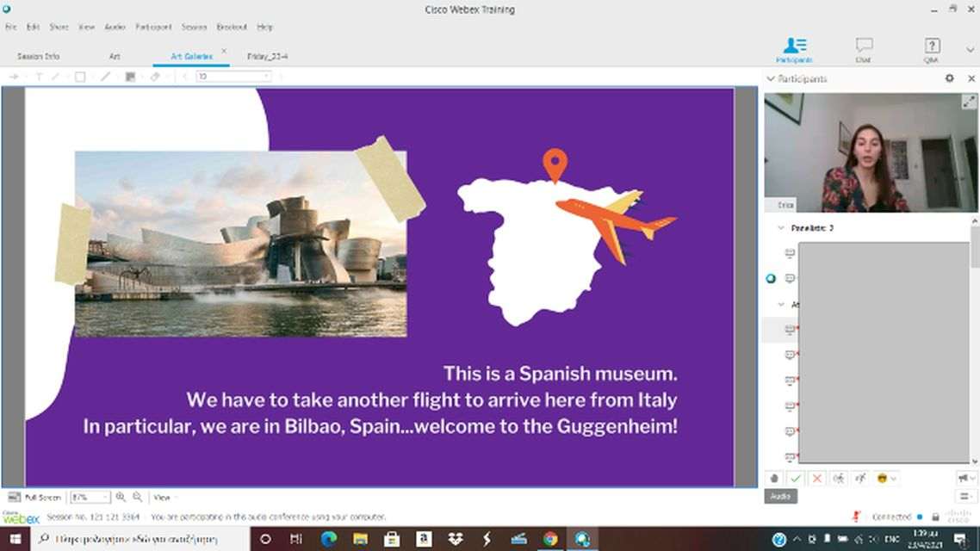Click the Zoom In magnifier

121,498
